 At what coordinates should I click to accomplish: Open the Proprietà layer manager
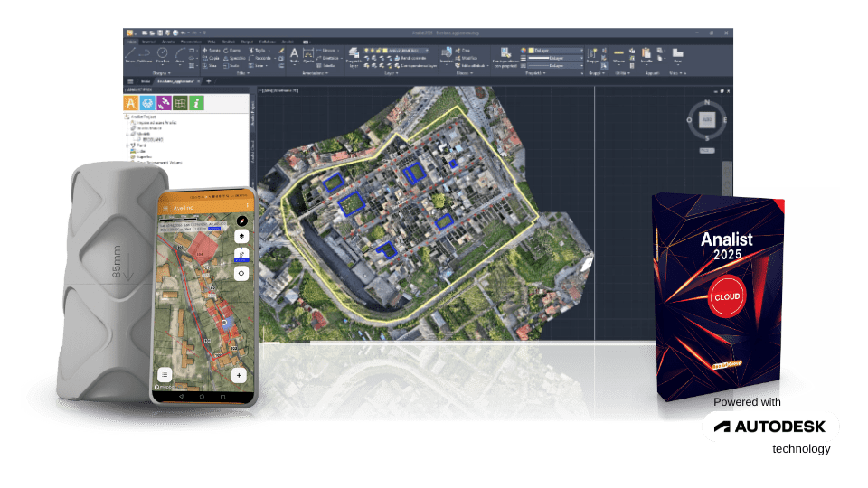pos(354,57)
